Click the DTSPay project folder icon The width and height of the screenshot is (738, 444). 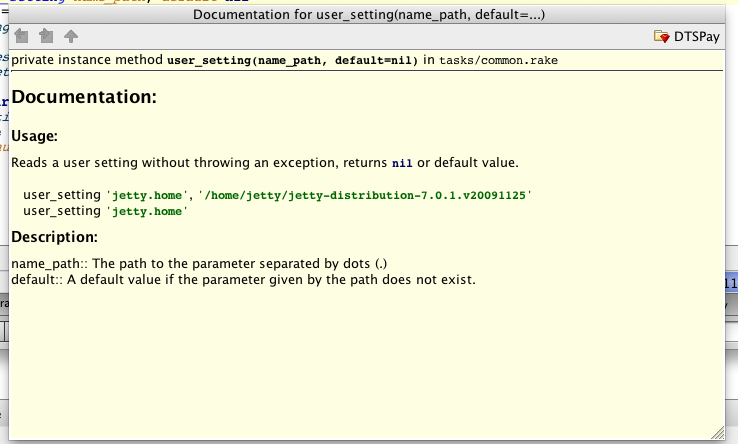tap(661, 36)
